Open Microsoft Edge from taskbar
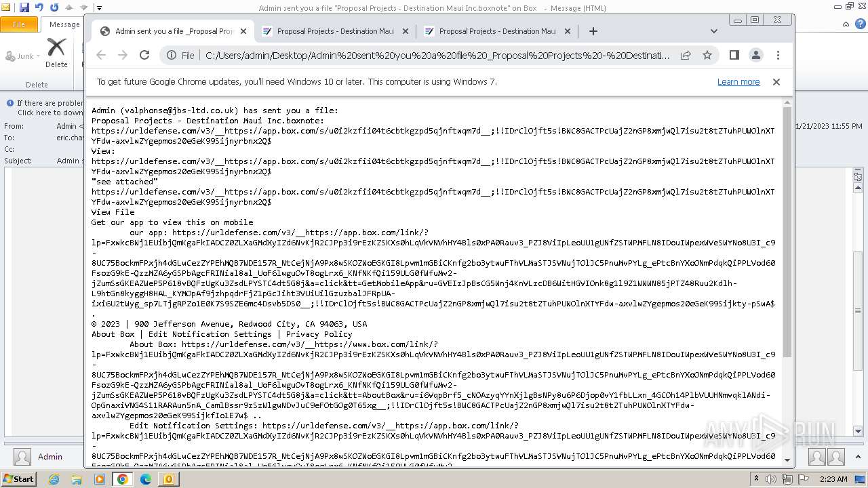868x488 pixels. click(x=146, y=479)
